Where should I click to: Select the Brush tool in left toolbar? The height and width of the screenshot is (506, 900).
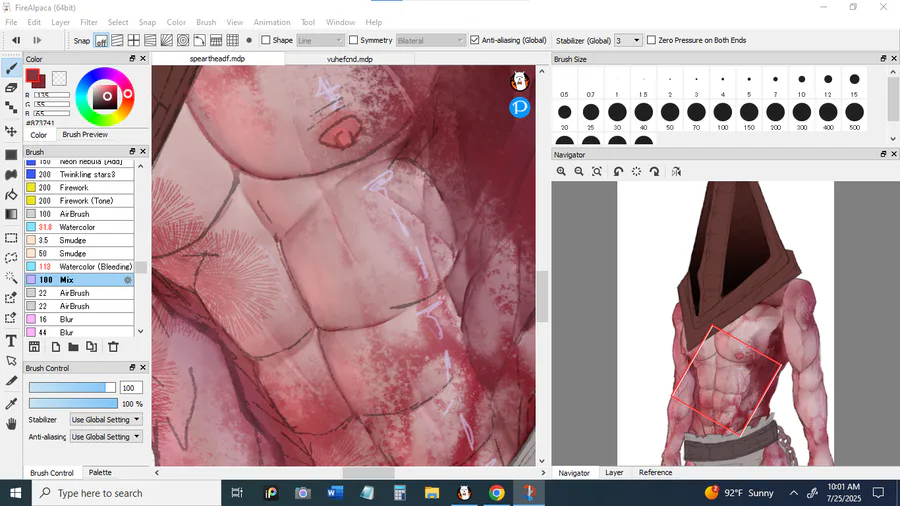(x=11, y=69)
